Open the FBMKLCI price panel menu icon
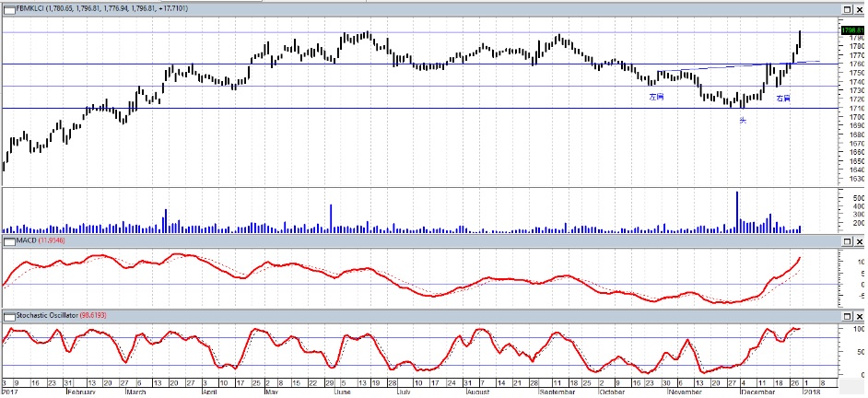The width and height of the screenshot is (868, 398). [9, 9]
